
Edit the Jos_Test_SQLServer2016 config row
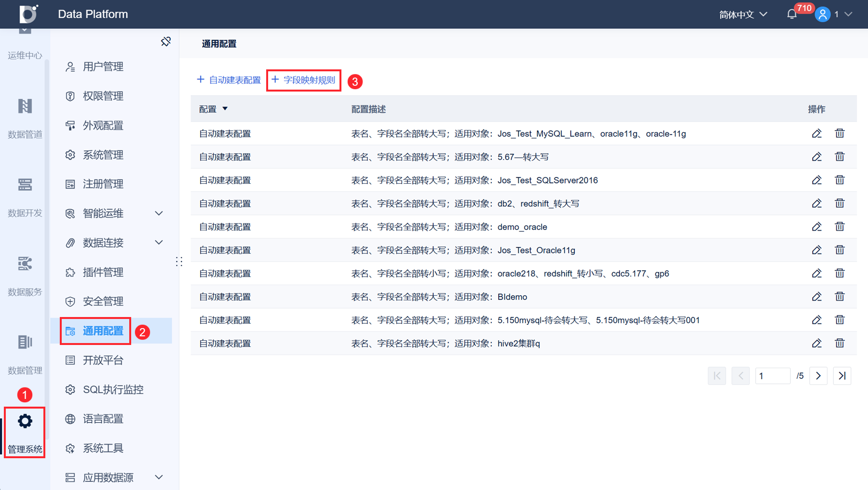(816, 180)
